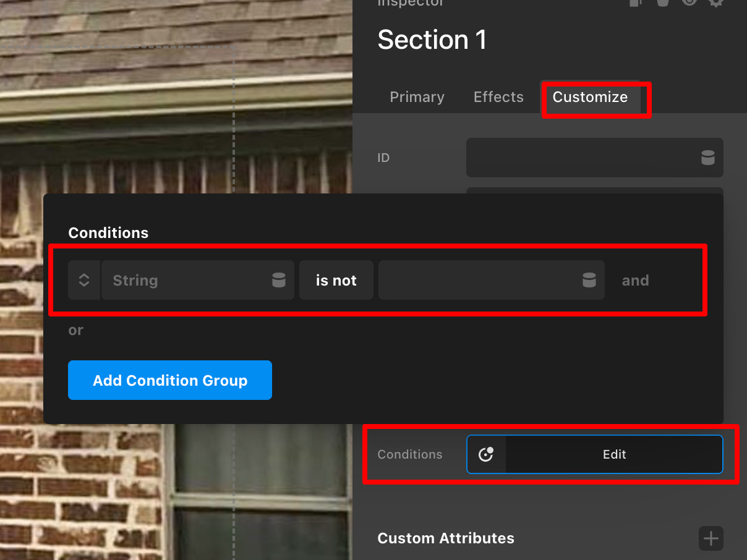Toggle the "and" condition connector
The width and height of the screenshot is (747, 560).
click(x=635, y=281)
